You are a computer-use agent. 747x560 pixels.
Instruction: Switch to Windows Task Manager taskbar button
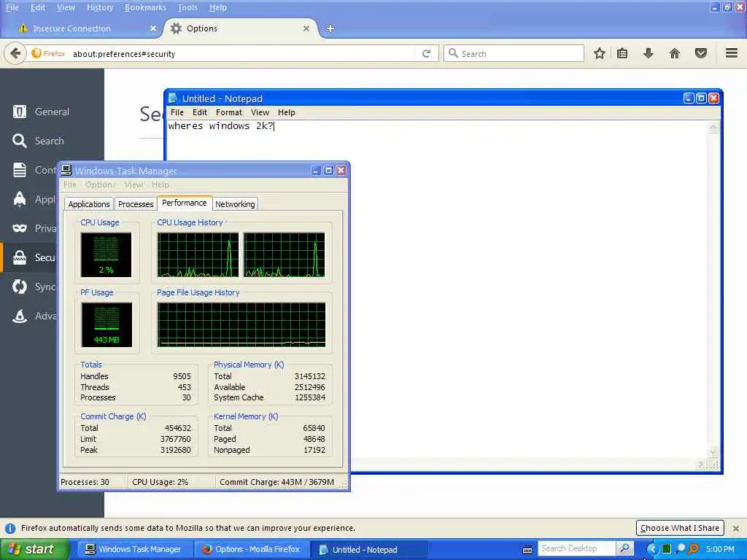coord(134,550)
